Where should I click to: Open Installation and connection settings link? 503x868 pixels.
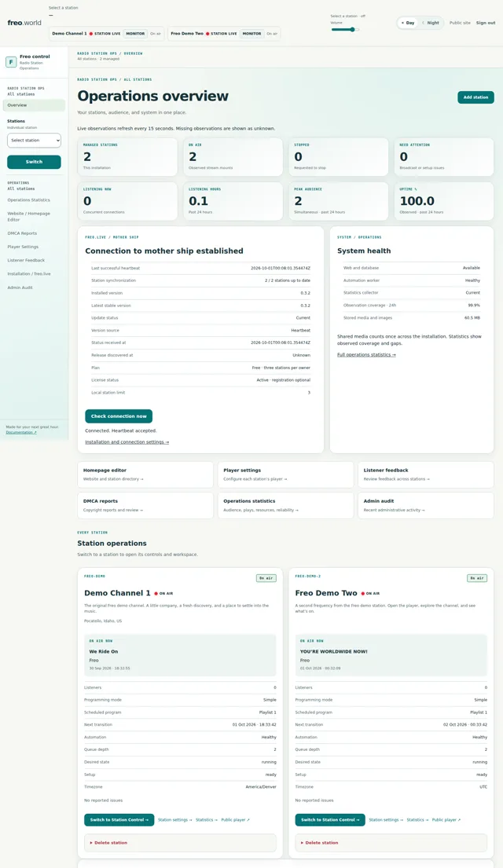pos(127,441)
